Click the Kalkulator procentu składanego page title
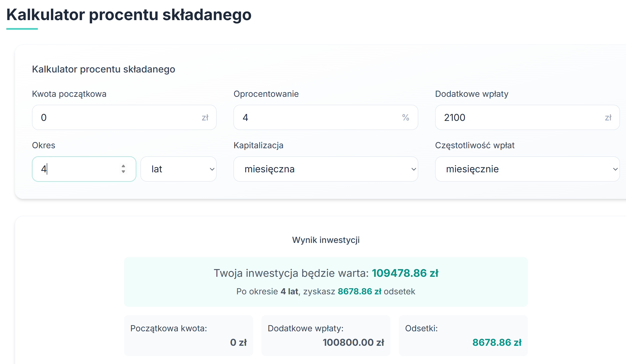 [x=129, y=14]
